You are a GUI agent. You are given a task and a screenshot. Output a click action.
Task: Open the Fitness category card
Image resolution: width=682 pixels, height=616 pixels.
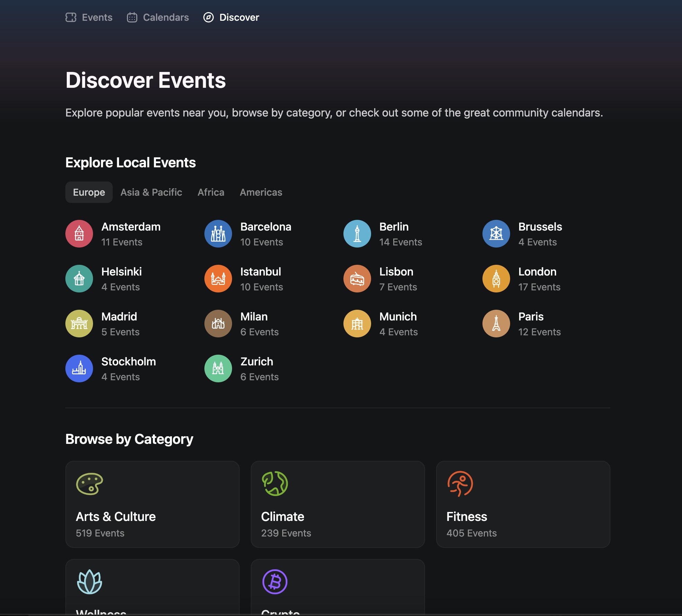(523, 504)
